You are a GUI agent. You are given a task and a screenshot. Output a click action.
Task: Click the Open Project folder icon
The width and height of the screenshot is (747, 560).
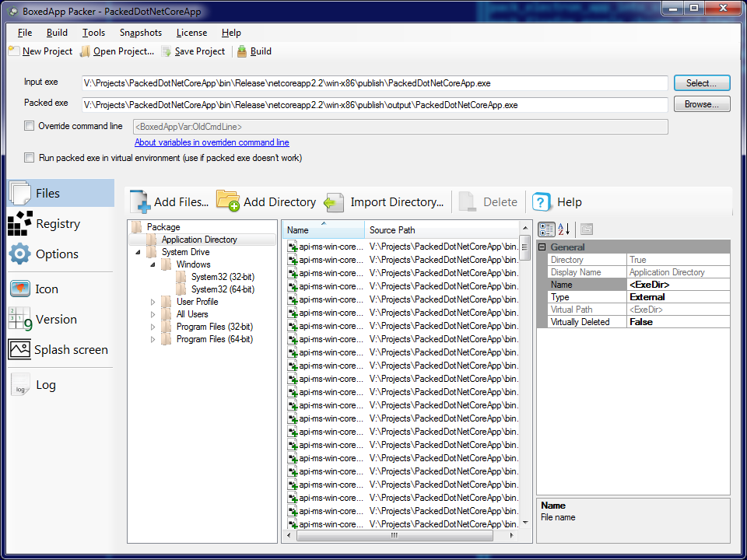point(85,51)
